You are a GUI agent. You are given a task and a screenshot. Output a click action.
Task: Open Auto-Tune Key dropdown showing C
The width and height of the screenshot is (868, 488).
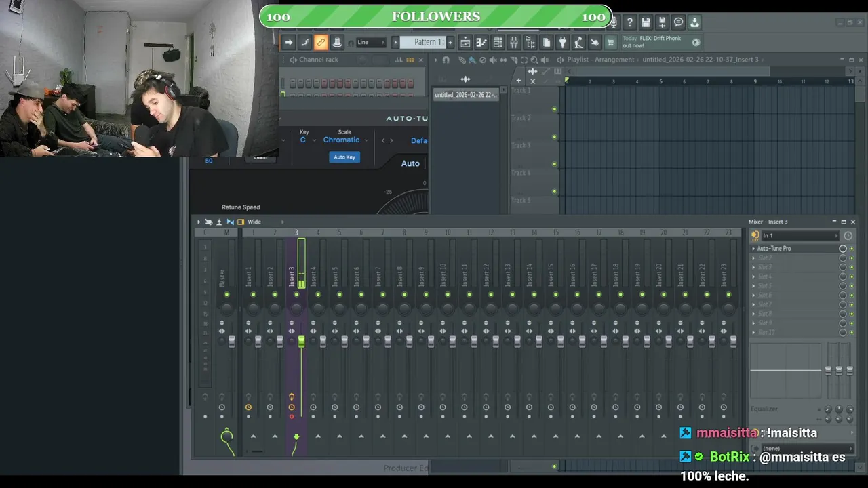pos(307,140)
